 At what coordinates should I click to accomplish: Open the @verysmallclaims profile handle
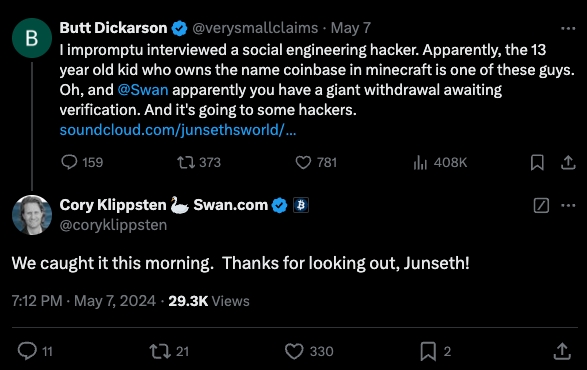coord(255,28)
